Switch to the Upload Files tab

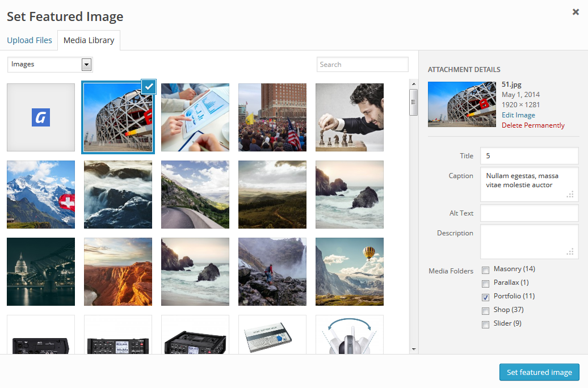[x=30, y=40]
